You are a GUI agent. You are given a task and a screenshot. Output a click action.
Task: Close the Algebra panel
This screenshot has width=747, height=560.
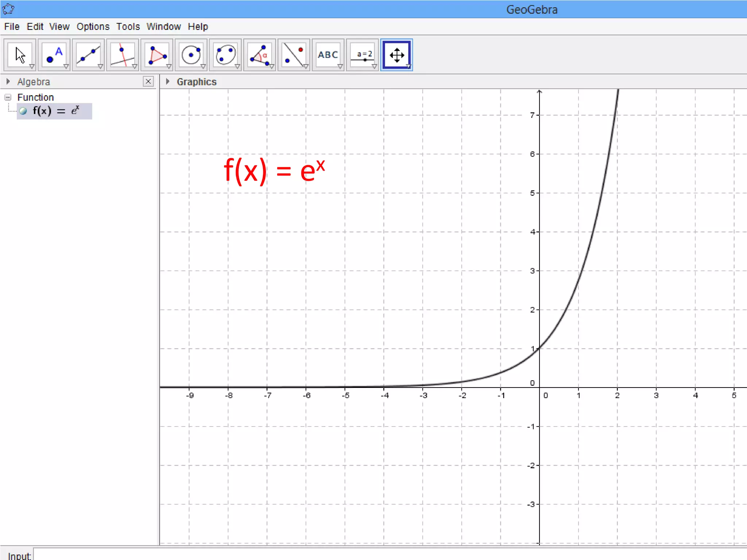(x=148, y=81)
